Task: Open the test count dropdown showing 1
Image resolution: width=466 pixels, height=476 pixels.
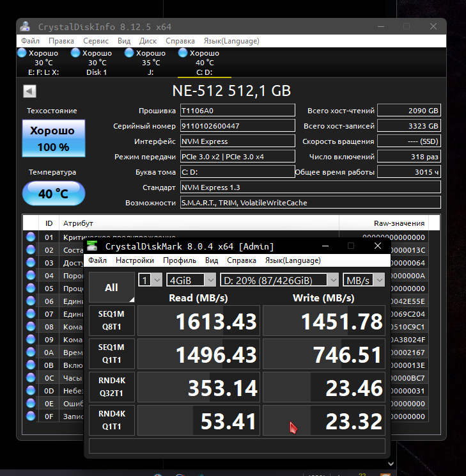Action: coord(150,280)
